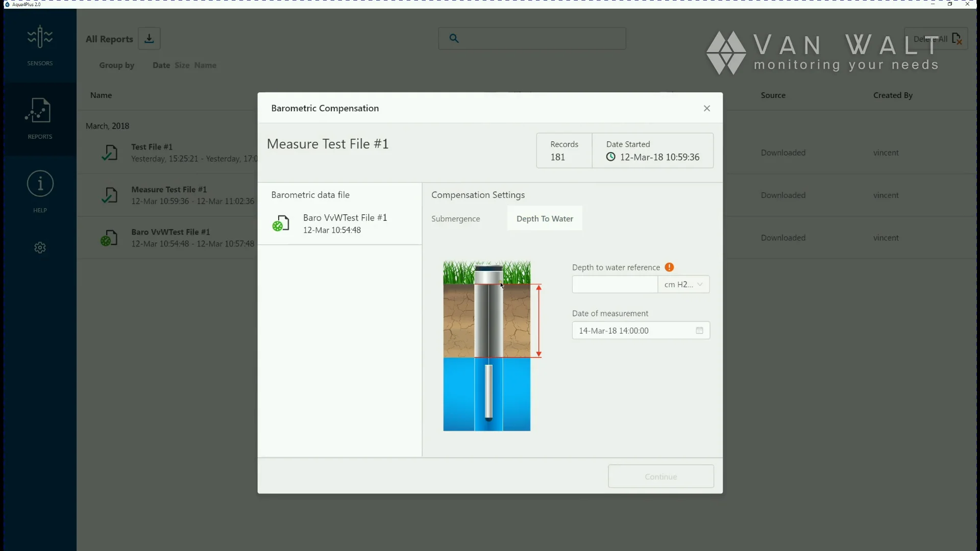This screenshot has height=551, width=980.
Task: Click the orange warning icon beside reference
Action: coord(669,267)
